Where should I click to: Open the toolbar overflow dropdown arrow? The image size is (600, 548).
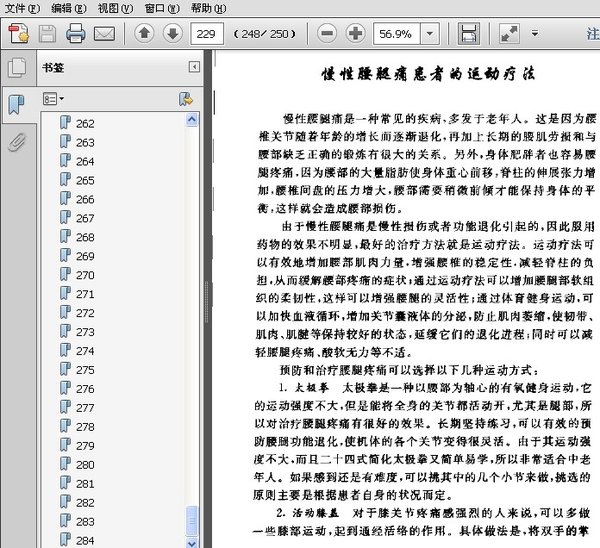tap(535, 34)
